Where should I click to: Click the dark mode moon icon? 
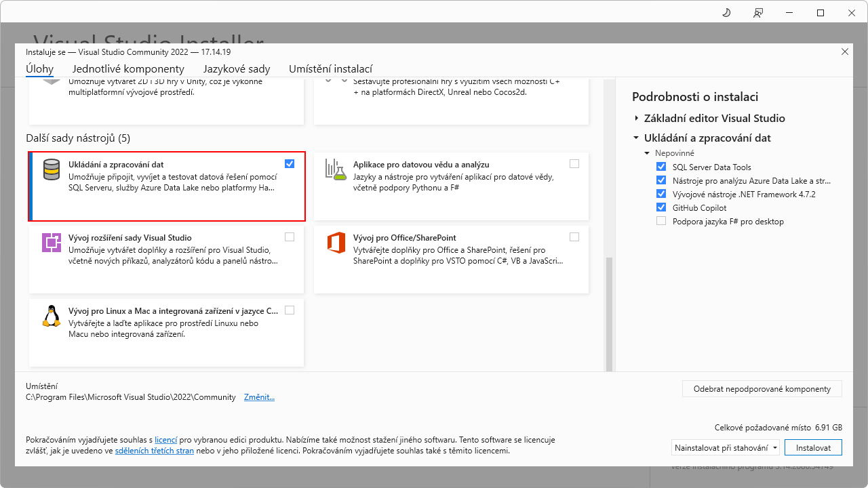pyautogui.click(x=726, y=12)
